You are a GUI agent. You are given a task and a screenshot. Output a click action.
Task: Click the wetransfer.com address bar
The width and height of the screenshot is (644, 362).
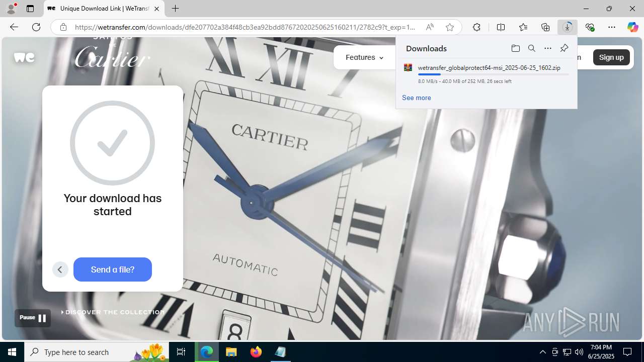(245, 27)
